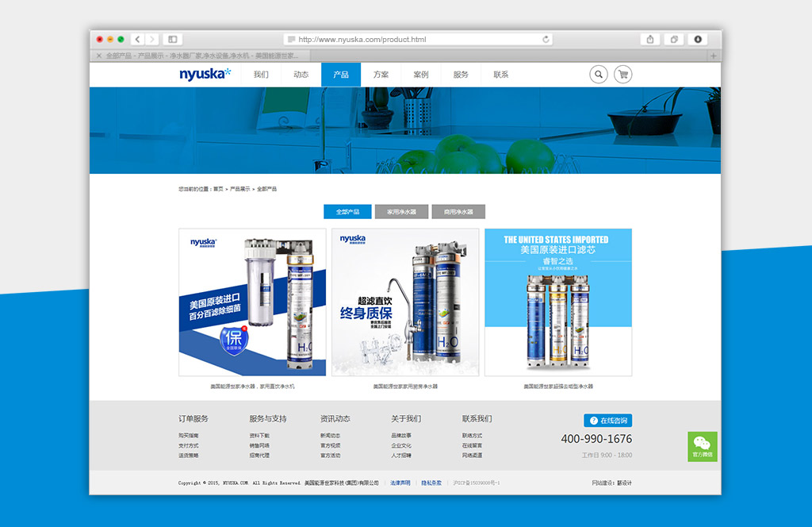Screen dimensions: 812x527
Task: Click the 在线咨询 button
Action: tap(607, 421)
